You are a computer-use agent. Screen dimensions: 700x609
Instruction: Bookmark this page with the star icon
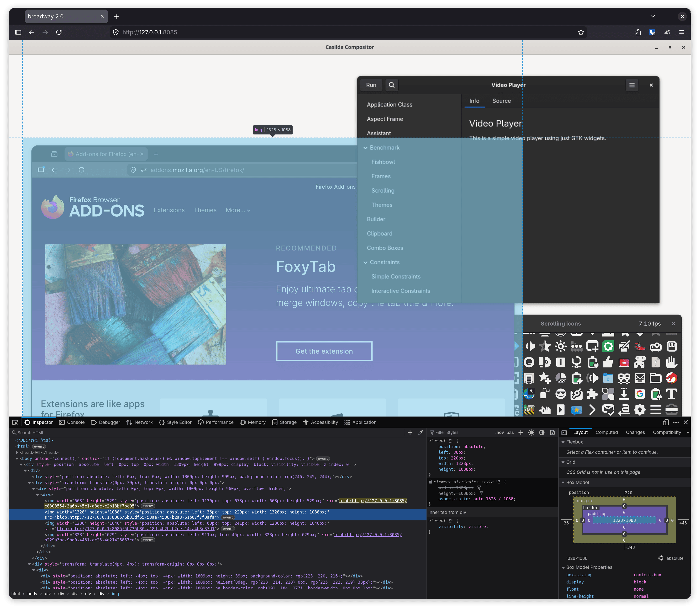(x=581, y=32)
